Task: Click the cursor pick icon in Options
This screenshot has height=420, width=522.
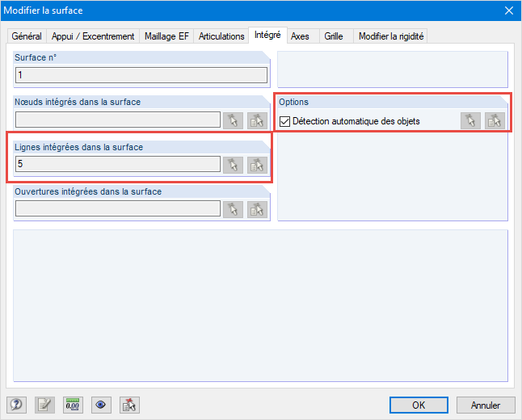Action: coord(470,120)
